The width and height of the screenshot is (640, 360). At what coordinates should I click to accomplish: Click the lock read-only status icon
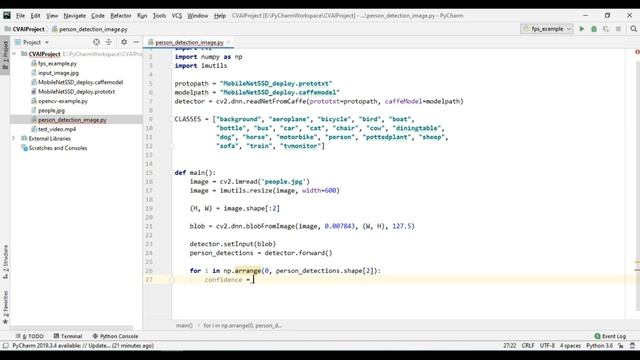pos(621,346)
